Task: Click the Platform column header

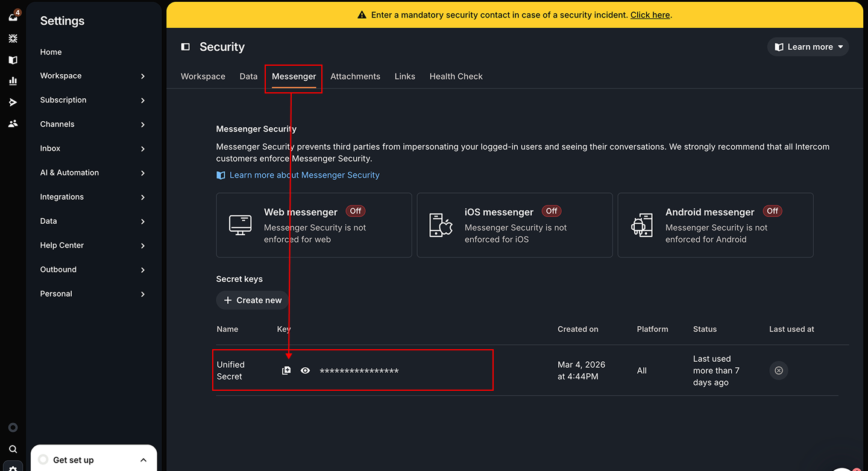Action: point(653,329)
